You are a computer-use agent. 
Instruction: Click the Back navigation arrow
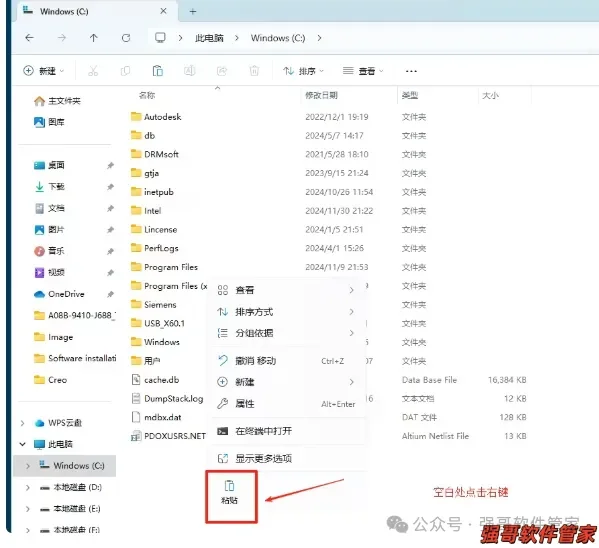(29, 37)
